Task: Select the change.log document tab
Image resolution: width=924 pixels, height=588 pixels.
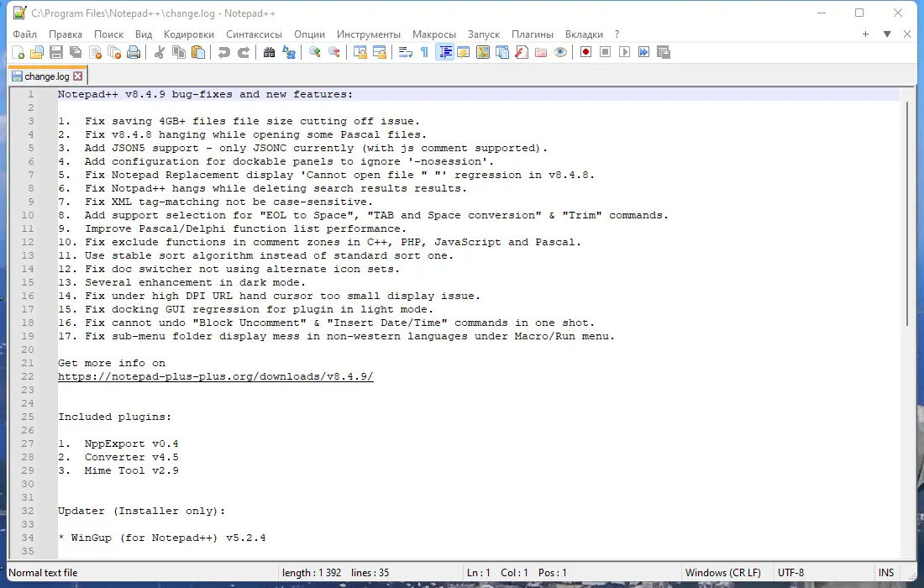Action: pyautogui.click(x=47, y=76)
